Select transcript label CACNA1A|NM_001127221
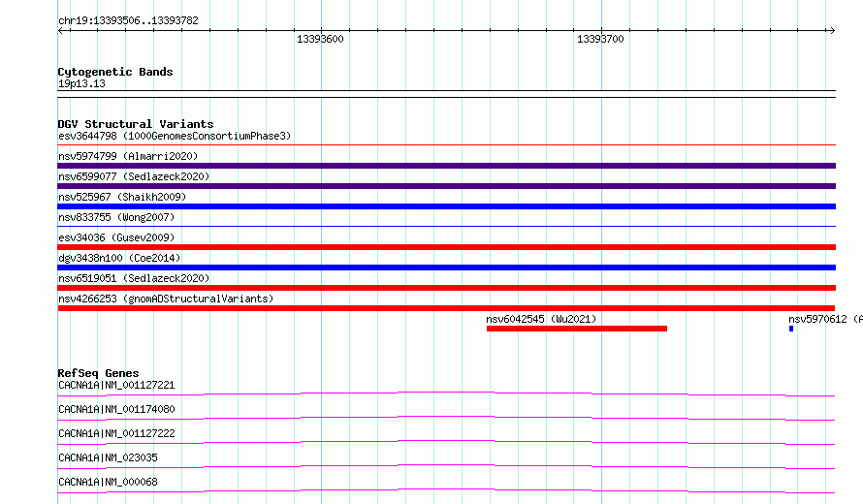The width and height of the screenshot is (863, 504). 116,385
